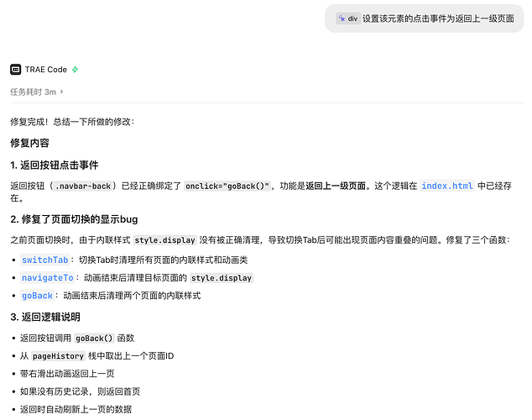Viewport: 532px width, 420px height.
Task: Click the text 修复完成！总结一下所做的修改
Action: (72, 122)
